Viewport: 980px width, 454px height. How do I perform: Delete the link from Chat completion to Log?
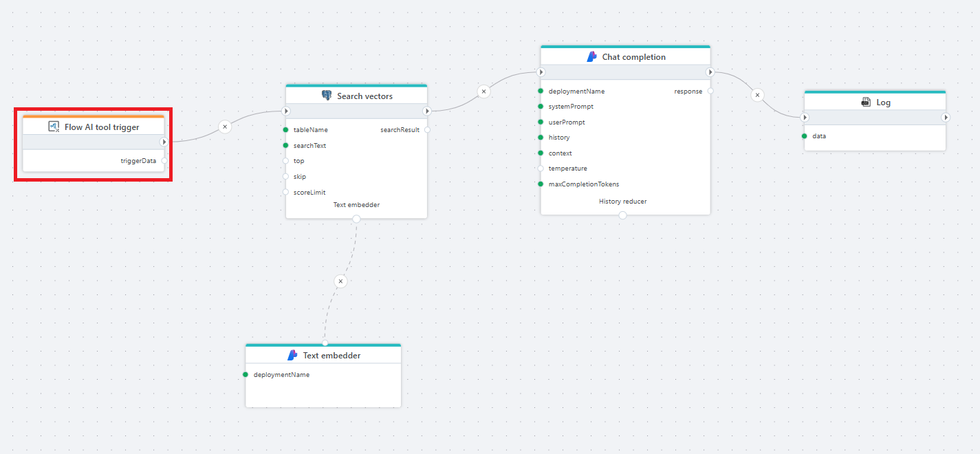[x=757, y=95]
